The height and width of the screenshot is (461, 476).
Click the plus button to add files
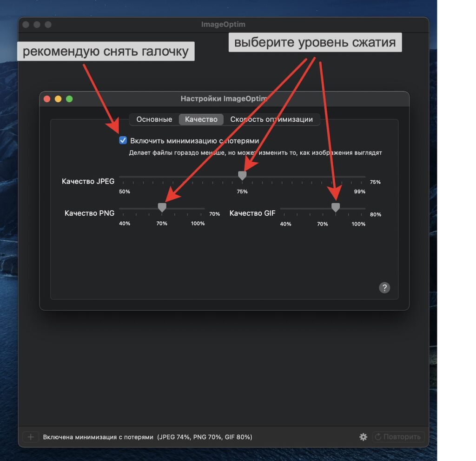(31, 437)
